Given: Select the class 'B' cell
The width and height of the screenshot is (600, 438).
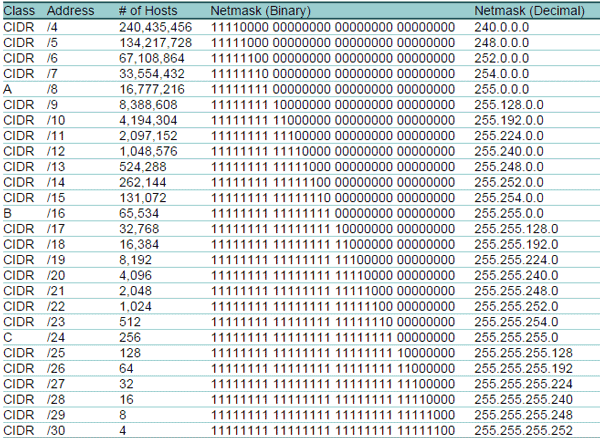Looking at the screenshot, I should click(x=9, y=213).
